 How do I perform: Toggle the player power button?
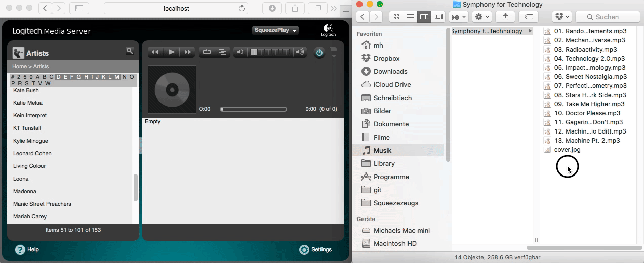[319, 52]
